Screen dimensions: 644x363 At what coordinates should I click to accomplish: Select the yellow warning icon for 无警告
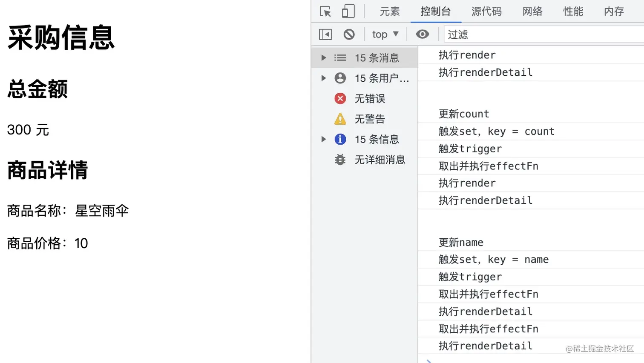340,119
